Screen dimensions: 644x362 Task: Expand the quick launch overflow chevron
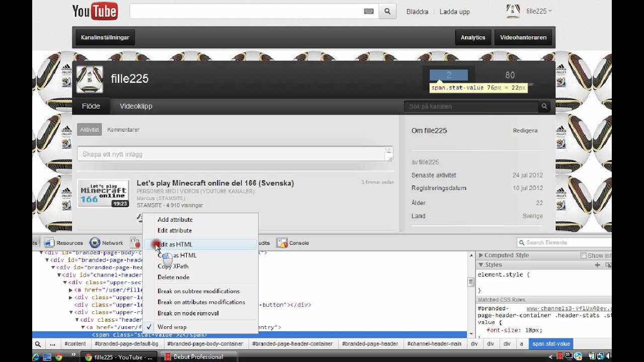click(74, 355)
